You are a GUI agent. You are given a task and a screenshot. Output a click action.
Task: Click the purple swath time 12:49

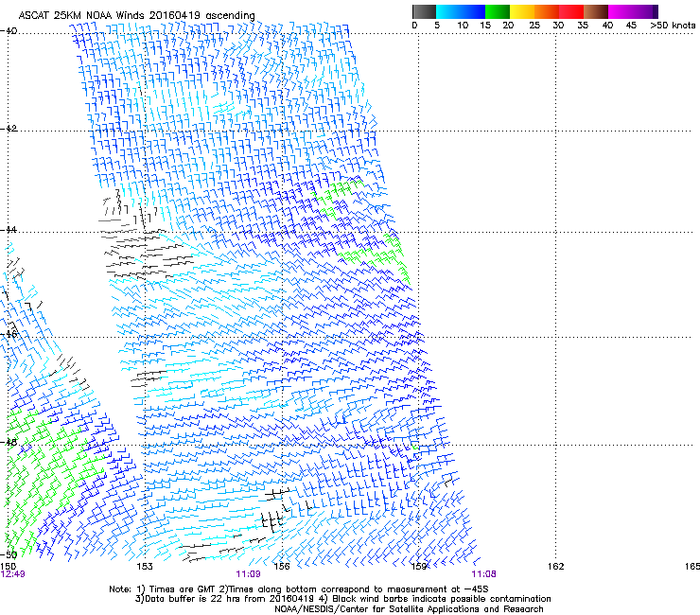click(x=13, y=574)
